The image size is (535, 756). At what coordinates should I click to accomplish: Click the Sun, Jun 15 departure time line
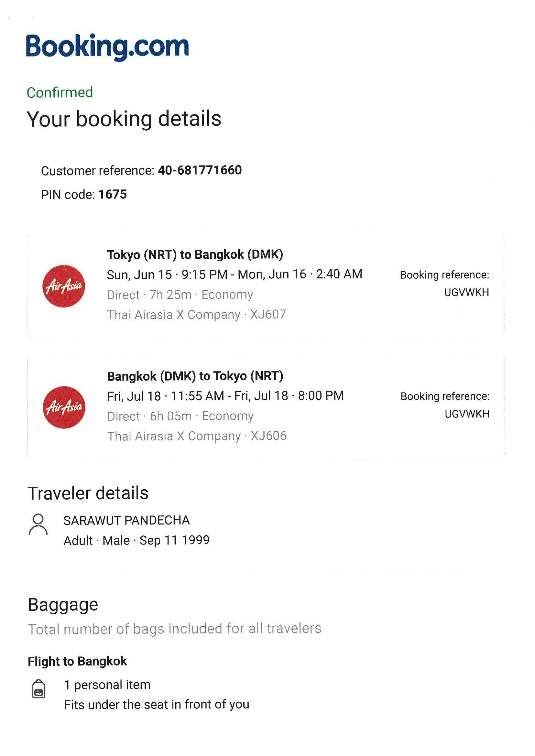(x=234, y=274)
